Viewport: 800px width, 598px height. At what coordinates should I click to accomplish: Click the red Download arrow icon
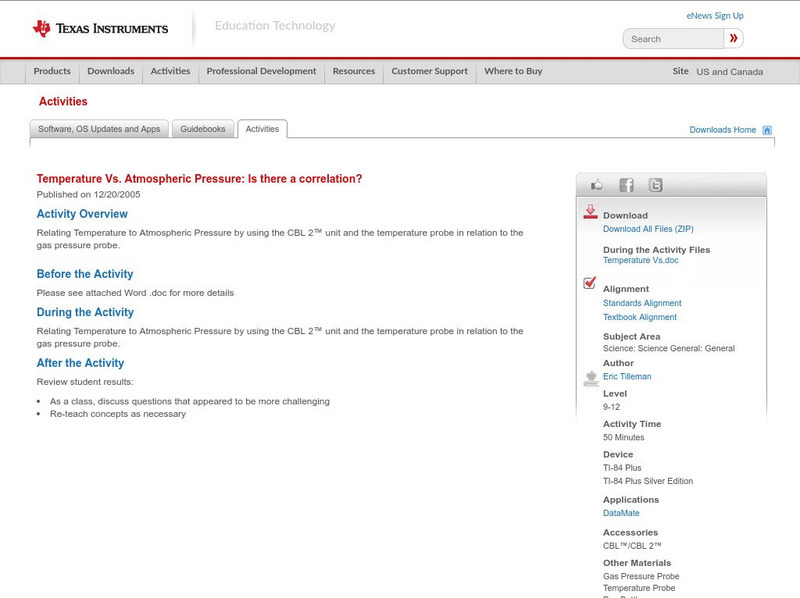590,212
